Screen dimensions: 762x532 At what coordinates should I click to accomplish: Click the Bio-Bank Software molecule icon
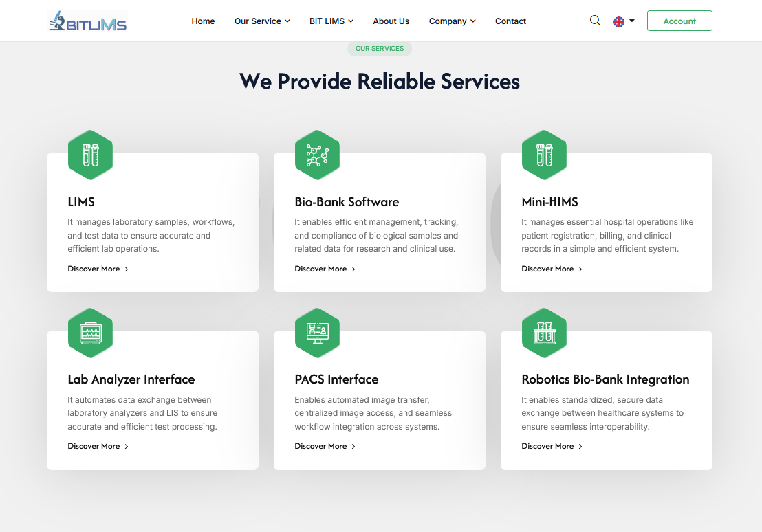[317, 155]
